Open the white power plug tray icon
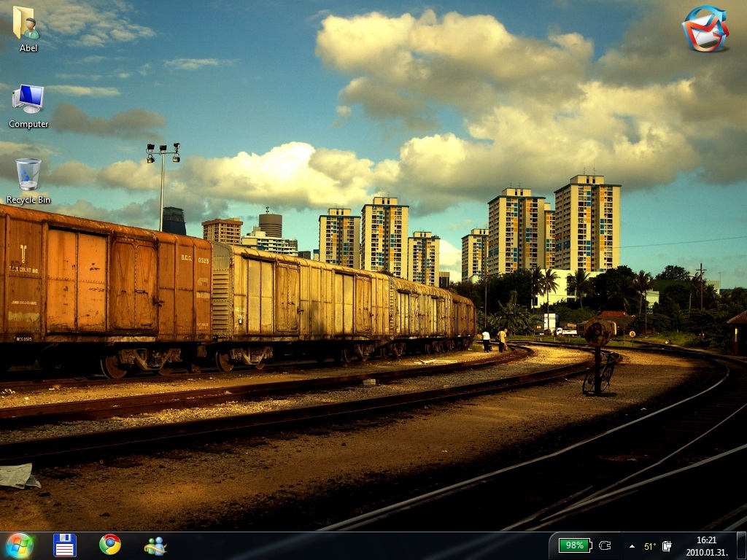This screenshot has height=560, width=747. click(x=667, y=545)
